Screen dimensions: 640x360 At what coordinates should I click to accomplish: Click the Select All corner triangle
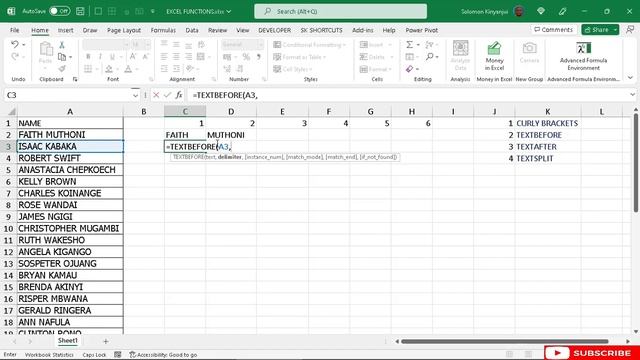12,111
